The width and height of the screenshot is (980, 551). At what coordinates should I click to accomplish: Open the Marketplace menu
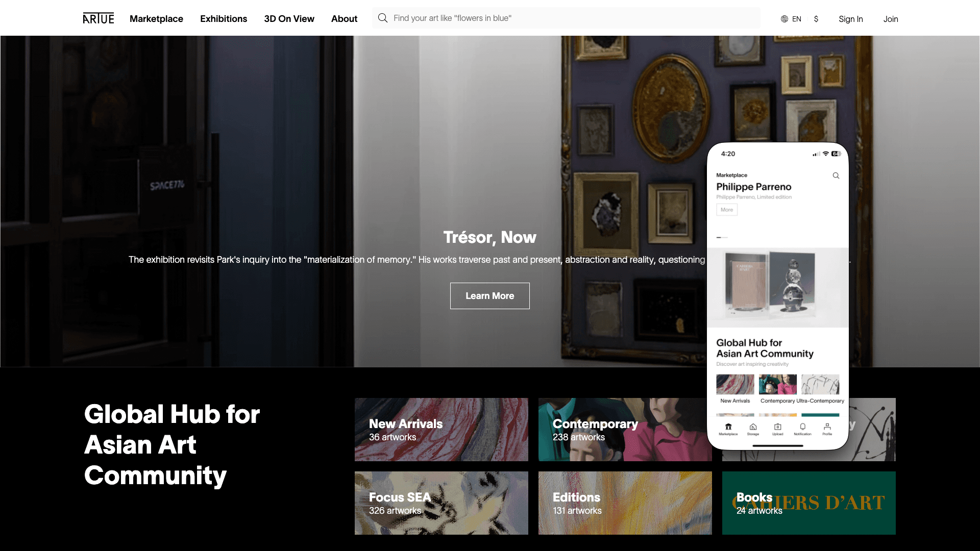coord(156,19)
